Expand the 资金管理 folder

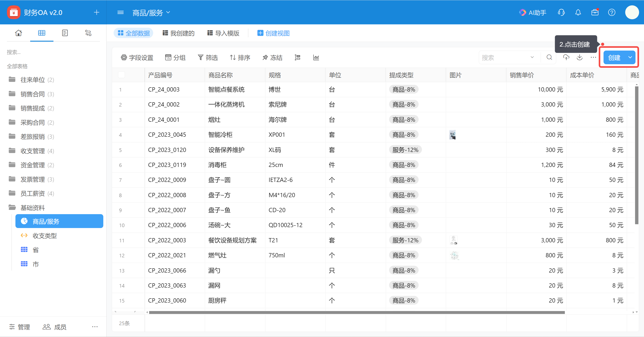tap(31, 165)
